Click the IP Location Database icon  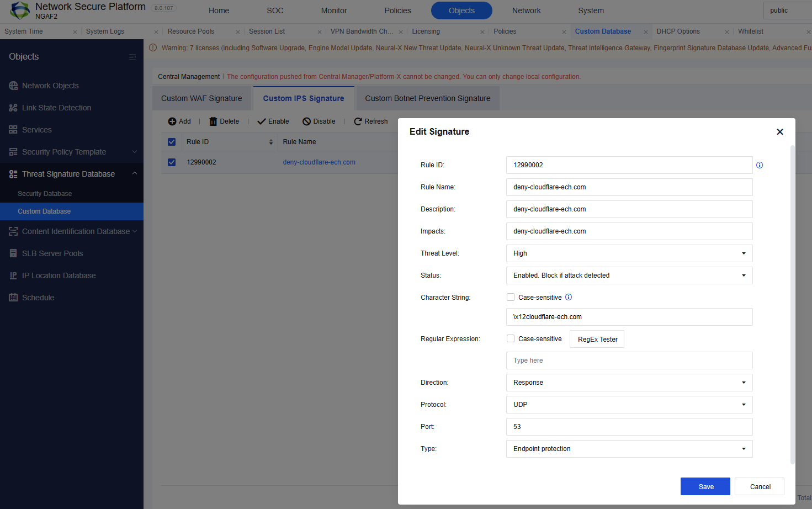[x=13, y=275]
